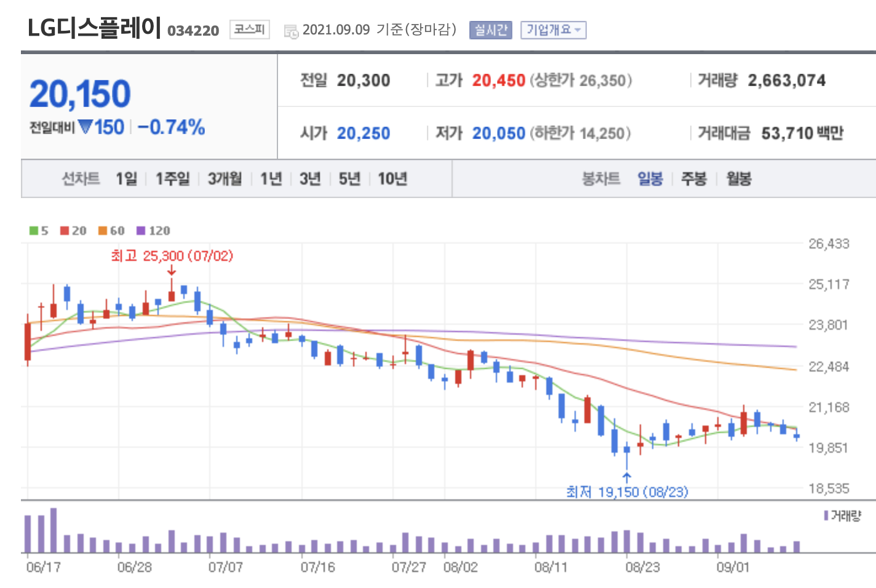Select the 1주일 line chart tab
876x588 pixels.
coord(172,179)
